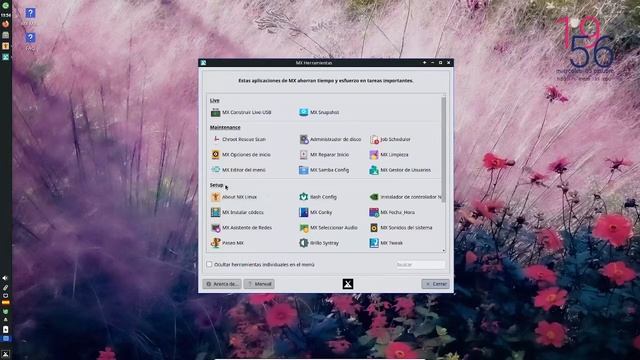The height and width of the screenshot is (360, 640).
Task: Click the MX Herramientas window menu icon
Action: (203, 63)
